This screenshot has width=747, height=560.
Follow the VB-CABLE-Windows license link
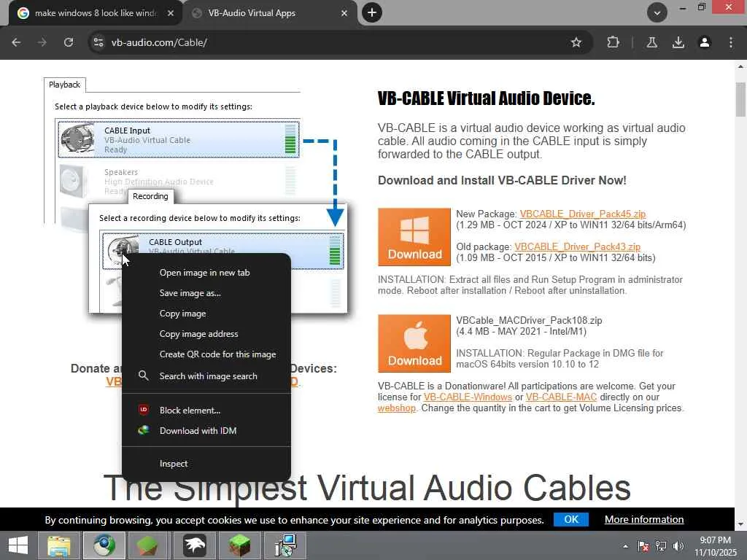(x=468, y=397)
